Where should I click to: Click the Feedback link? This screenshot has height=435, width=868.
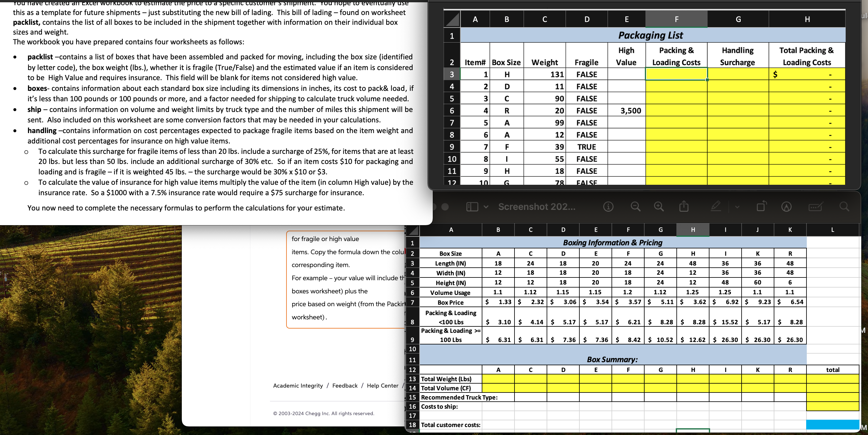[x=345, y=385]
